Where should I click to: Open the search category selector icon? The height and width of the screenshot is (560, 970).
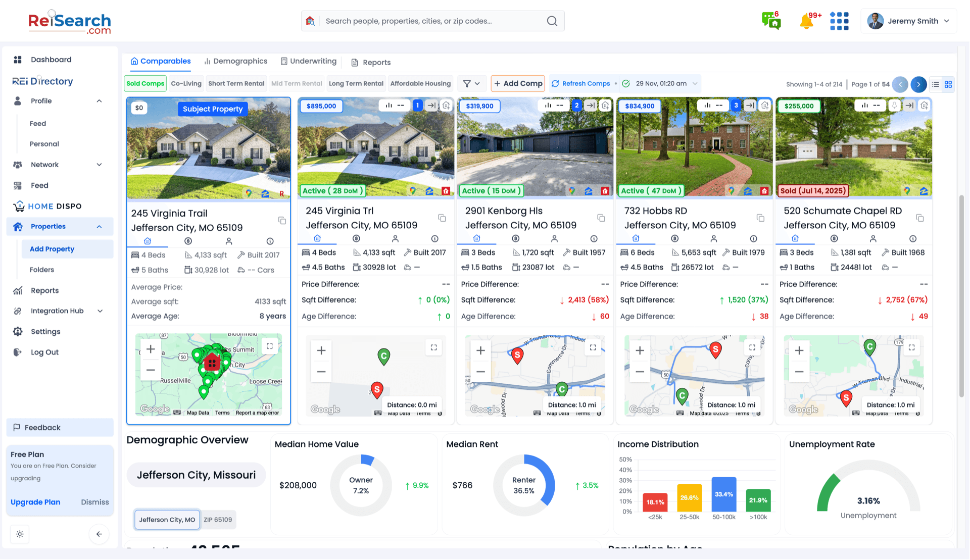(310, 21)
